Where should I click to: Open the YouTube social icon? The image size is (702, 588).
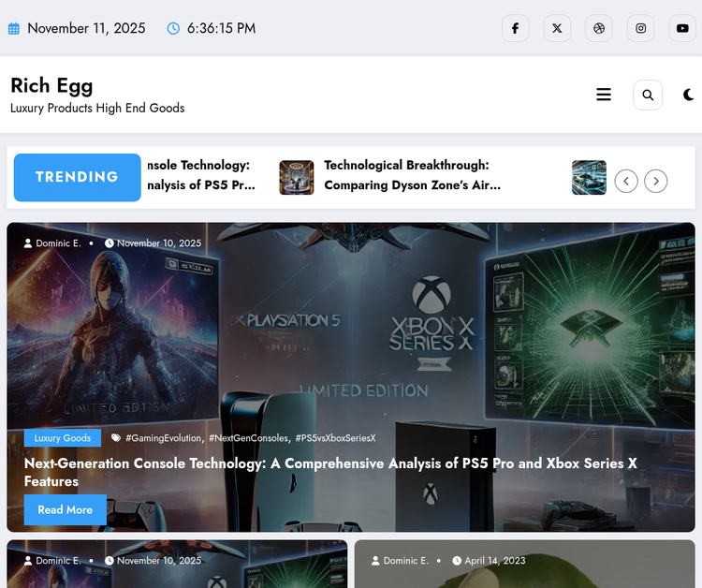[682, 28]
